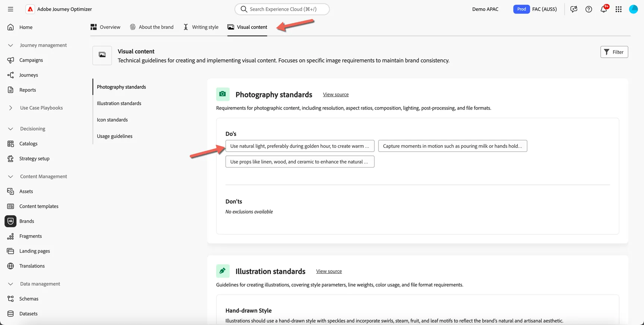Open the feedback chat icon
This screenshot has height=325, width=644.
click(x=574, y=9)
